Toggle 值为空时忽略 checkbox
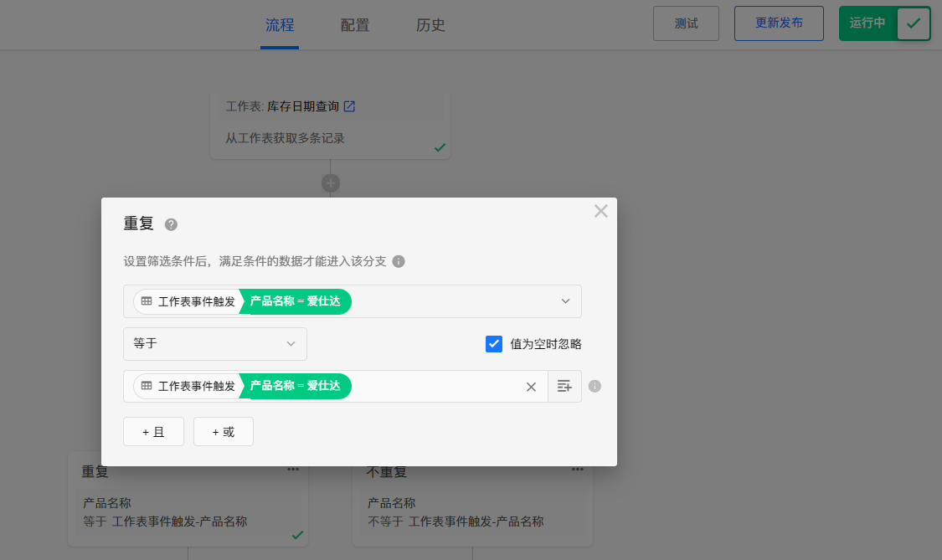The height and width of the screenshot is (560, 942). coord(494,344)
